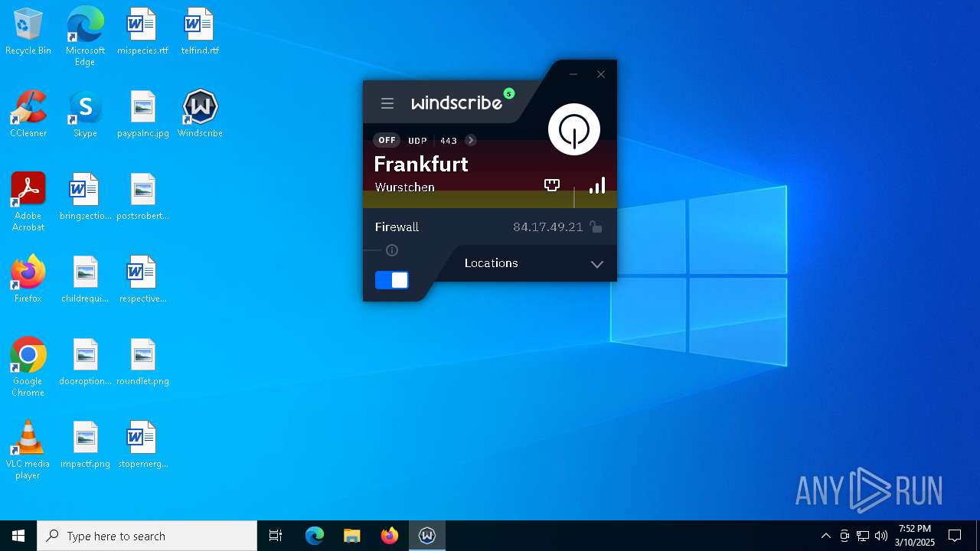Click the OFF connection status badge
Screen dimensions: 980x551
(387, 140)
